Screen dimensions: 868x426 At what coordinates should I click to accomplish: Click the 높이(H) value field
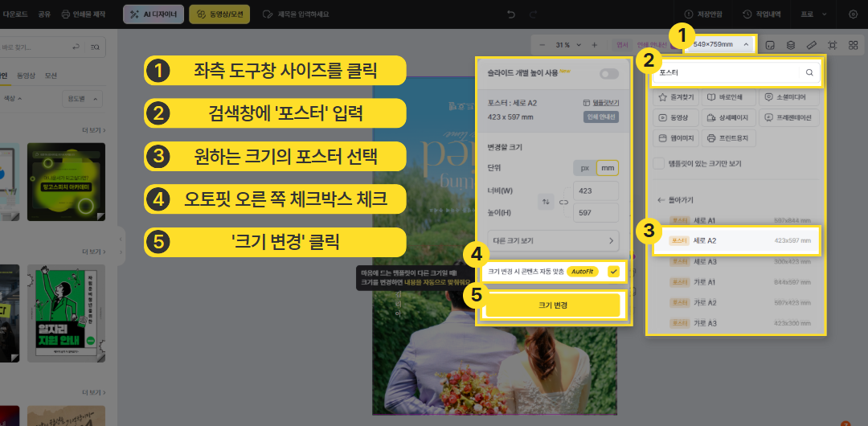pyautogui.click(x=596, y=212)
